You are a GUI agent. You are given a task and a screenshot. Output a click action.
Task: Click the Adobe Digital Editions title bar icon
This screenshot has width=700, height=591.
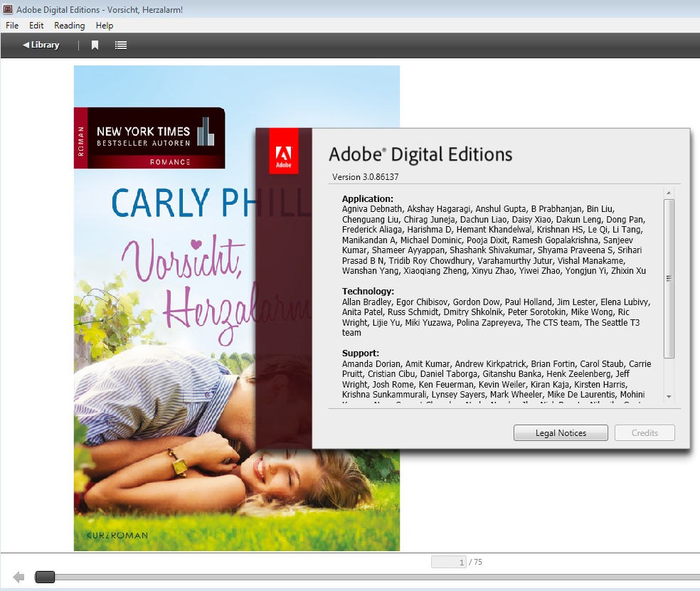(8, 9)
